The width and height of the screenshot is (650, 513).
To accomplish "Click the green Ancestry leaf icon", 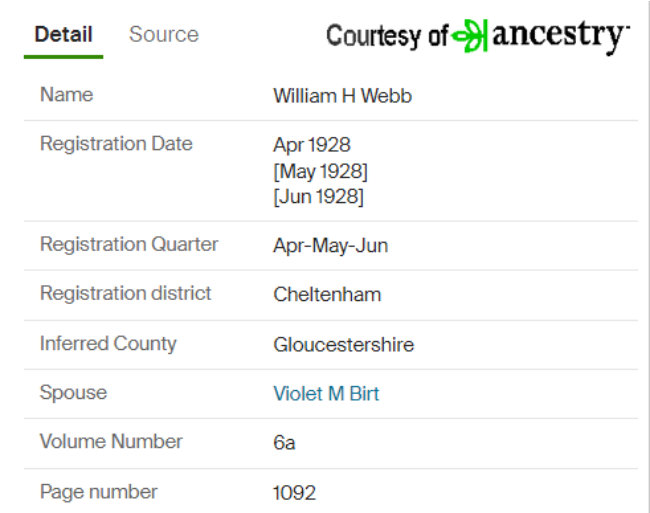I will (x=470, y=36).
